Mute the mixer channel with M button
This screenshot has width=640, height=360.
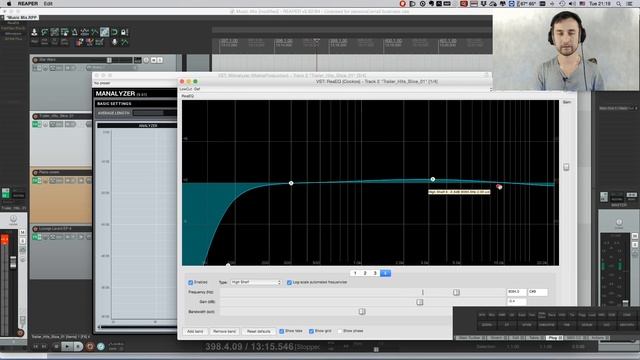click(23, 232)
